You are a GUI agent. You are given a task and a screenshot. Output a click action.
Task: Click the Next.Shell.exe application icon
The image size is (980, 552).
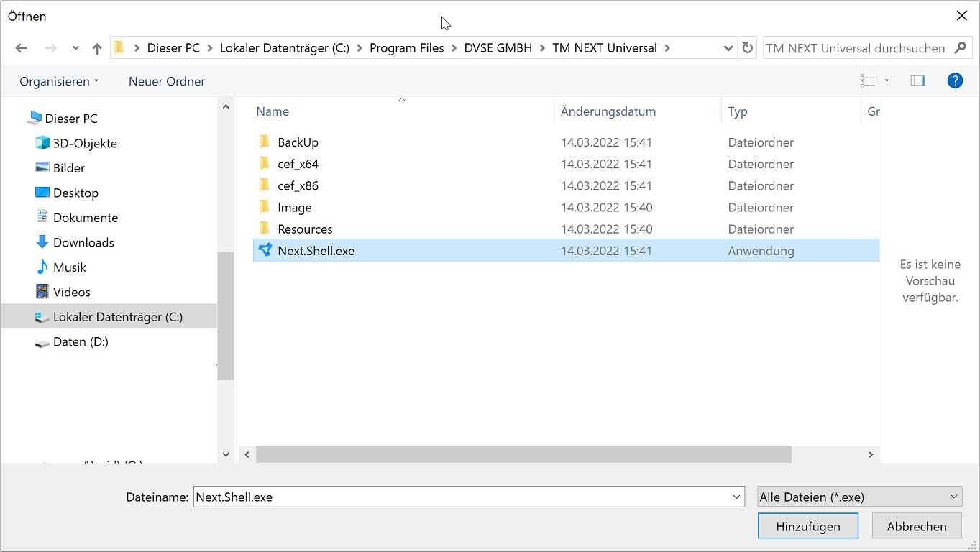click(265, 250)
